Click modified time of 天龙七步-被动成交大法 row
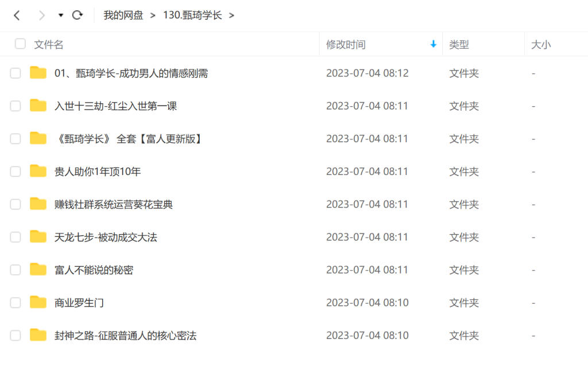This screenshot has width=588, height=366. click(x=367, y=237)
